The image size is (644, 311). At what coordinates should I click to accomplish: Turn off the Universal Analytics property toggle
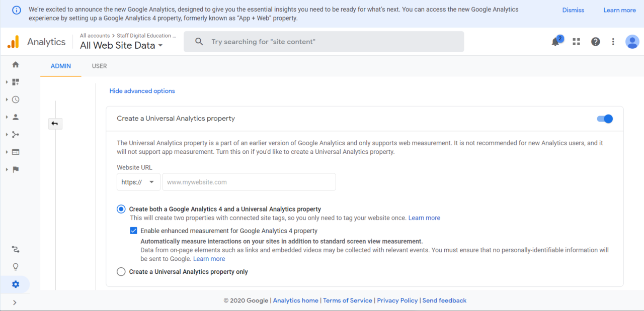tap(604, 119)
